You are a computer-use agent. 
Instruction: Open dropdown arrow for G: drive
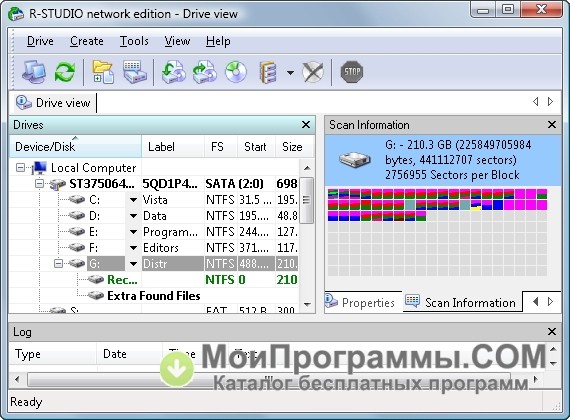[133, 264]
